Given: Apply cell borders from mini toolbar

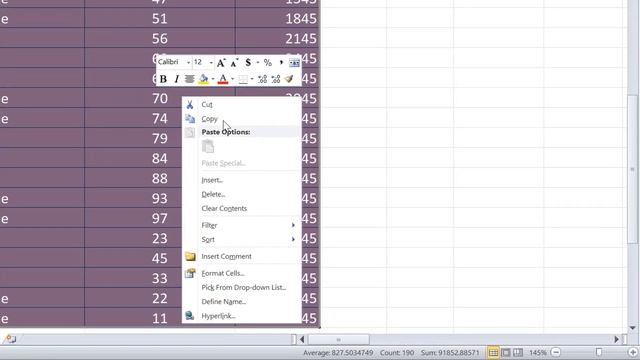Looking at the screenshot, I should point(243,79).
